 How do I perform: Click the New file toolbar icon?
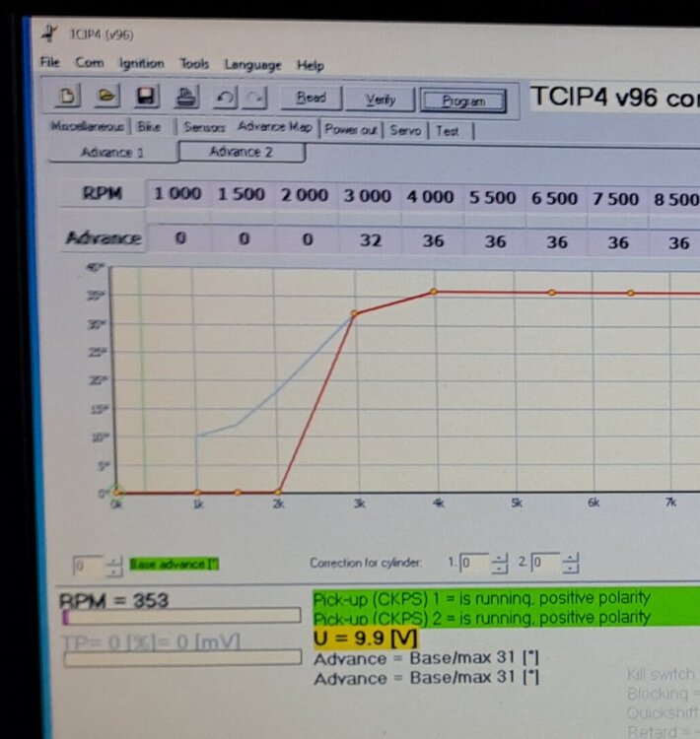click(x=67, y=99)
